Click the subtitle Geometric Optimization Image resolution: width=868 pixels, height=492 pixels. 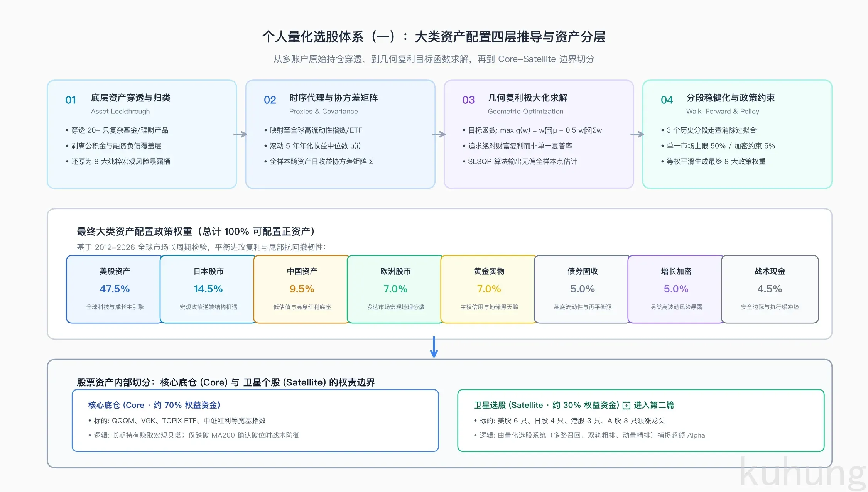(x=525, y=111)
